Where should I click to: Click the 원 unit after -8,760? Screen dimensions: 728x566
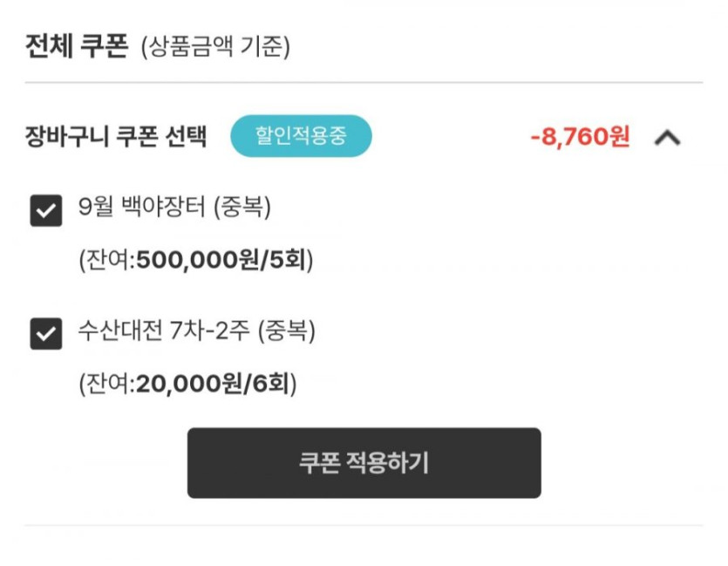pos(619,138)
